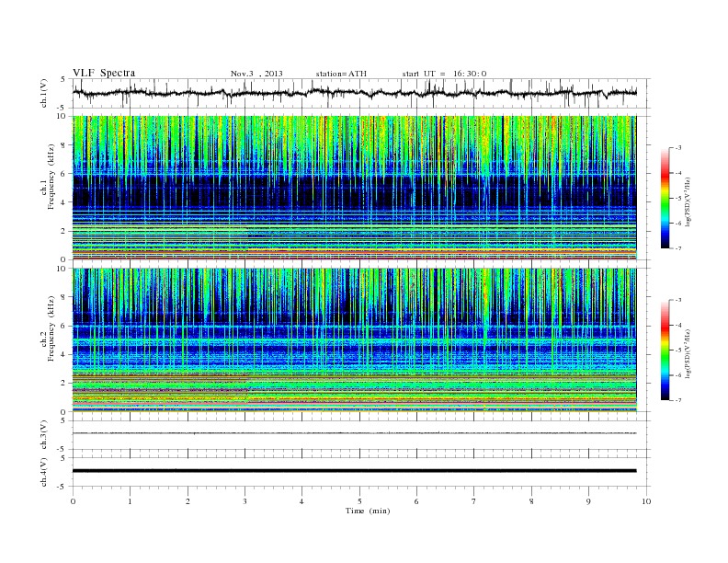Click the "station=ATH" header label

point(341,74)
